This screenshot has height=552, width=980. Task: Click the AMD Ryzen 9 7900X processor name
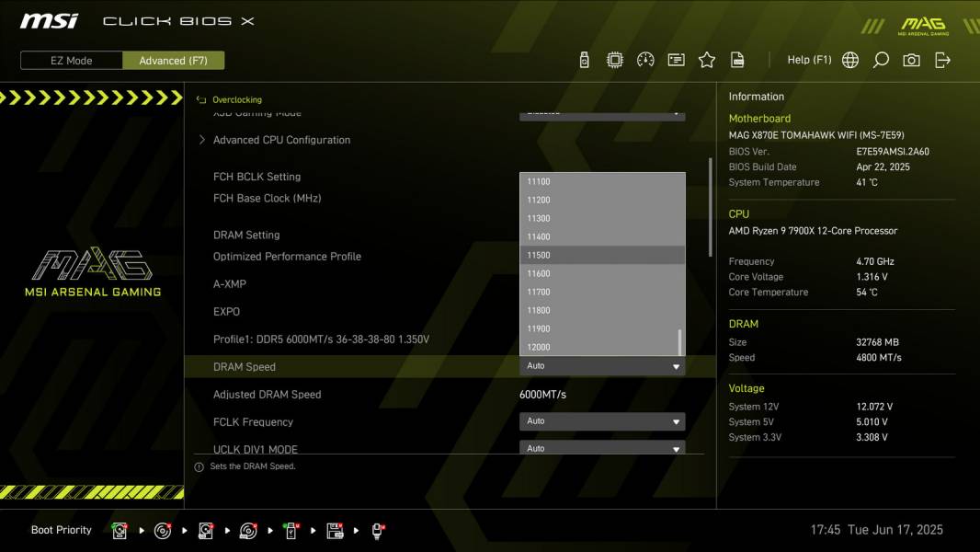[x=813, y=231]
